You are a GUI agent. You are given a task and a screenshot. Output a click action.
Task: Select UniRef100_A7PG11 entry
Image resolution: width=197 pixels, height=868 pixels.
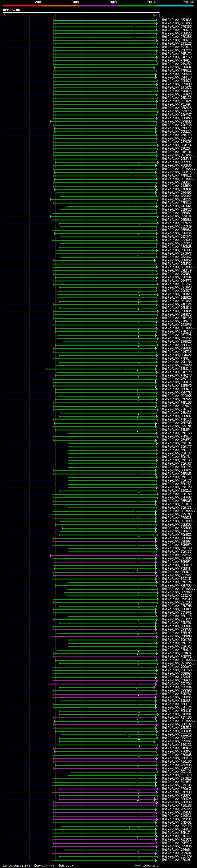coord(177,71)
